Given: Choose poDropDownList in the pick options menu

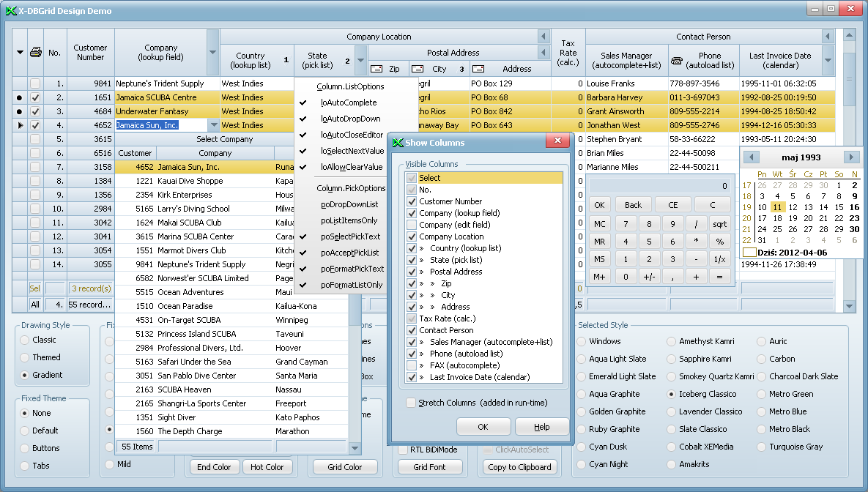Looking at the screenshot, I should pyautogui.click(x=349, y=204).
